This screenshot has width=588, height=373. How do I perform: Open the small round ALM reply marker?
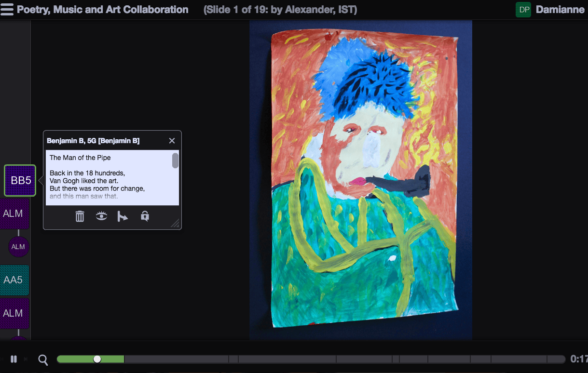(18, 247)
